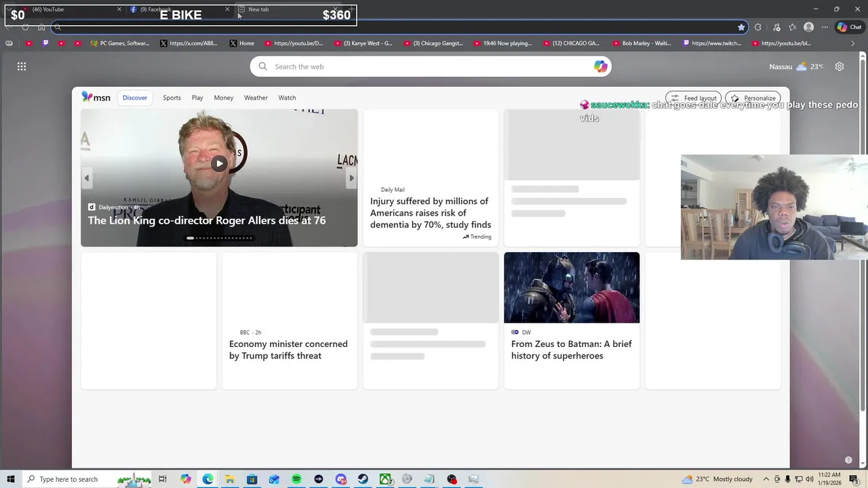Expand the bookmarks bar overflow chevron
The width and height of the screenshot is (868, 488).
point(853,43)
